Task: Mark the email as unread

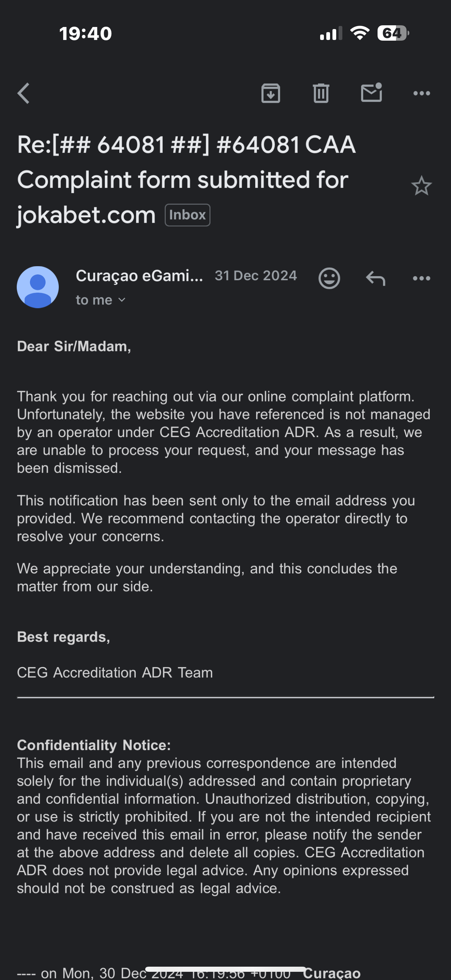Action: pos(371,93)
